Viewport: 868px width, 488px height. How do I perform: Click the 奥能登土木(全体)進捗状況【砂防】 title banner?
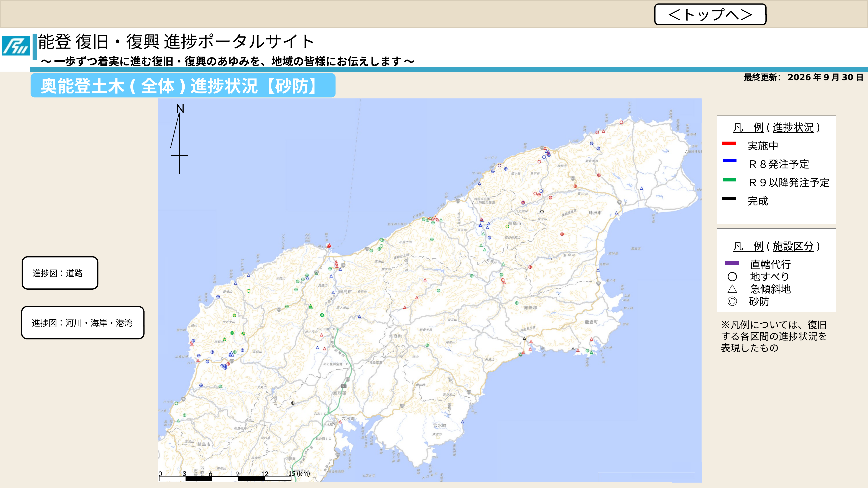(x=183, y=85)
